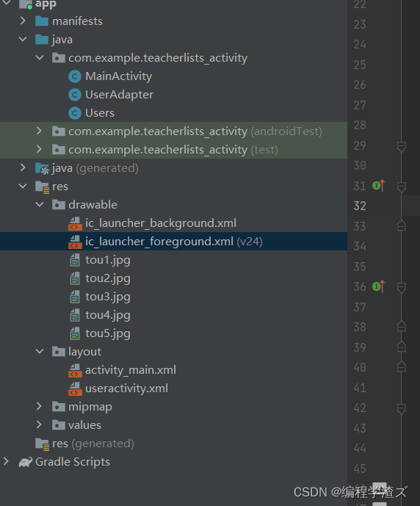Open the Users class
Image resolution: width=420 pixels, height=506 pixels.
coord(100,113)
